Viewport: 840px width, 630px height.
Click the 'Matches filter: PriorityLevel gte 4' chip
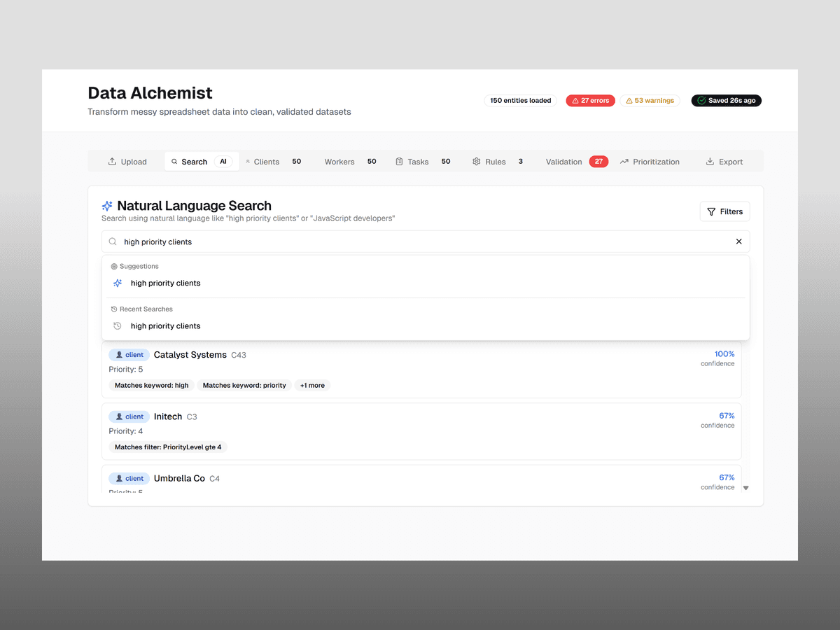coord(168,447)
